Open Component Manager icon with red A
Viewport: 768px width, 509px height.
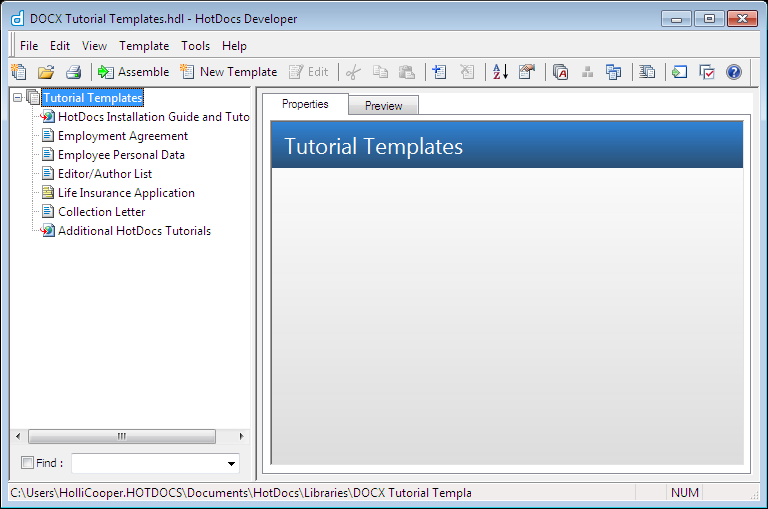point(560,72)
